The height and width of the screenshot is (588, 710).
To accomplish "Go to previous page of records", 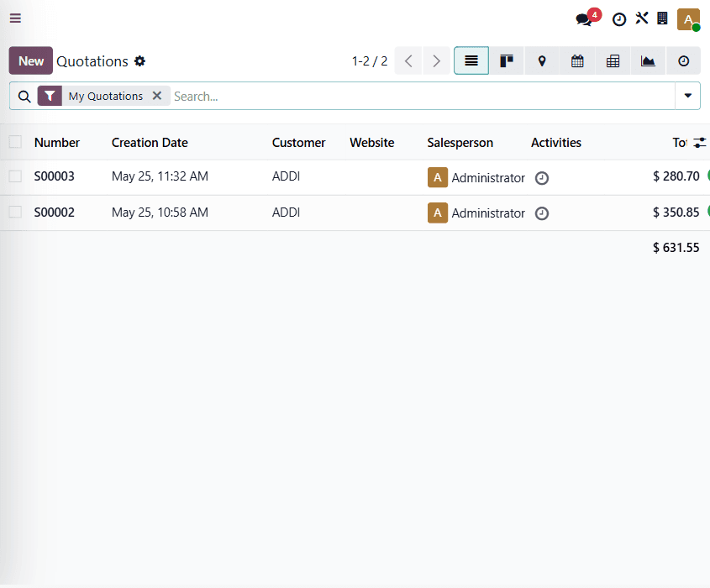I will pos(408,60).
